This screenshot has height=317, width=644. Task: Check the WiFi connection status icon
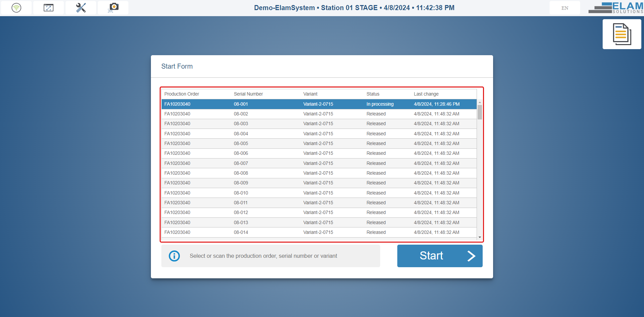pyautogui.click(x=16, y=8)
